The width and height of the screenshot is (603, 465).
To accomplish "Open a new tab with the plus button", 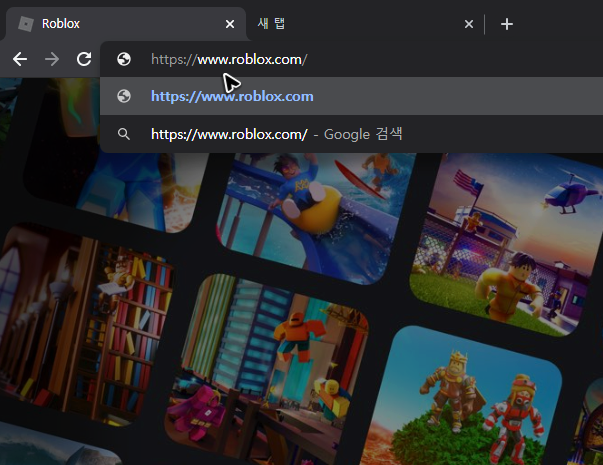I will pos(507,24).
